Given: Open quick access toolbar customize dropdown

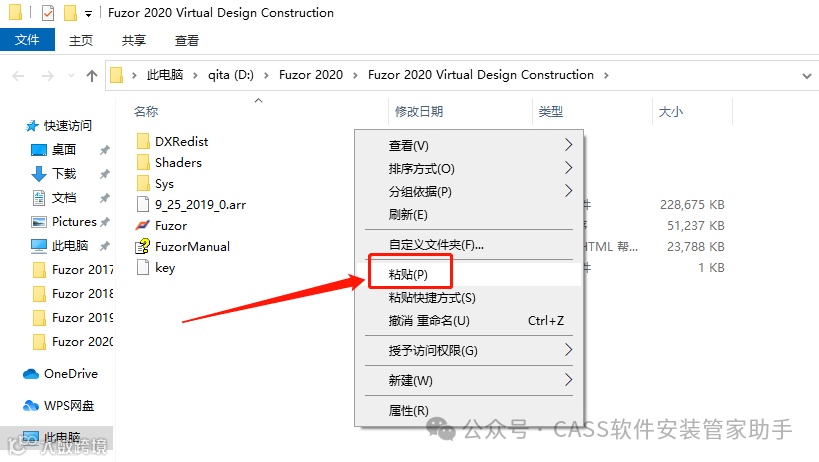Looking at the screenshot, I should pos(88,14).
